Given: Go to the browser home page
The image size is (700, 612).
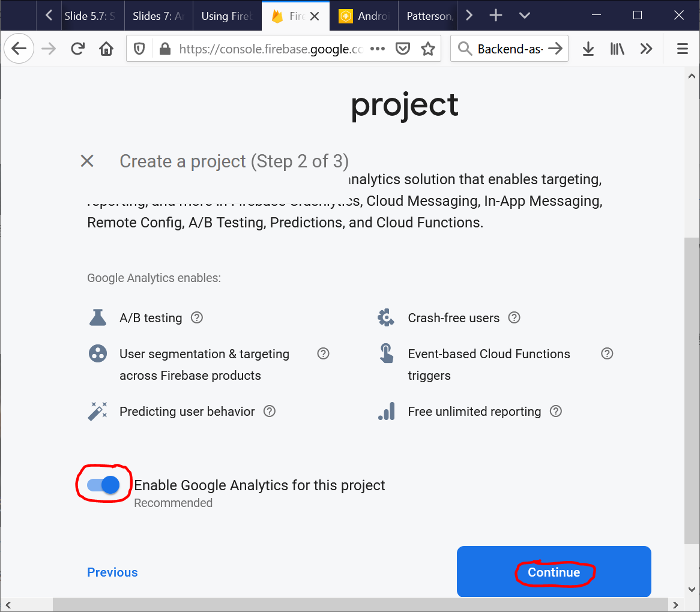Looking at the screenshot, I should pyautogui.click(x=106, y=49).
